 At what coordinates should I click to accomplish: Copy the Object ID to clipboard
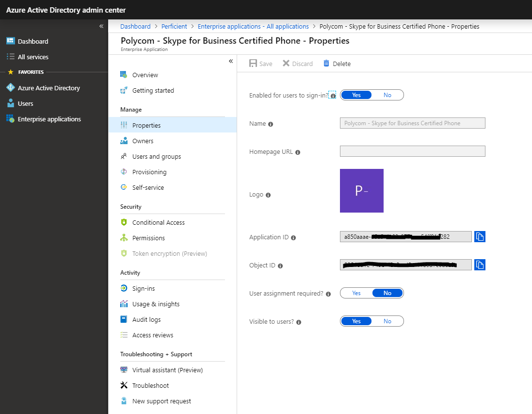coord(480,265)
